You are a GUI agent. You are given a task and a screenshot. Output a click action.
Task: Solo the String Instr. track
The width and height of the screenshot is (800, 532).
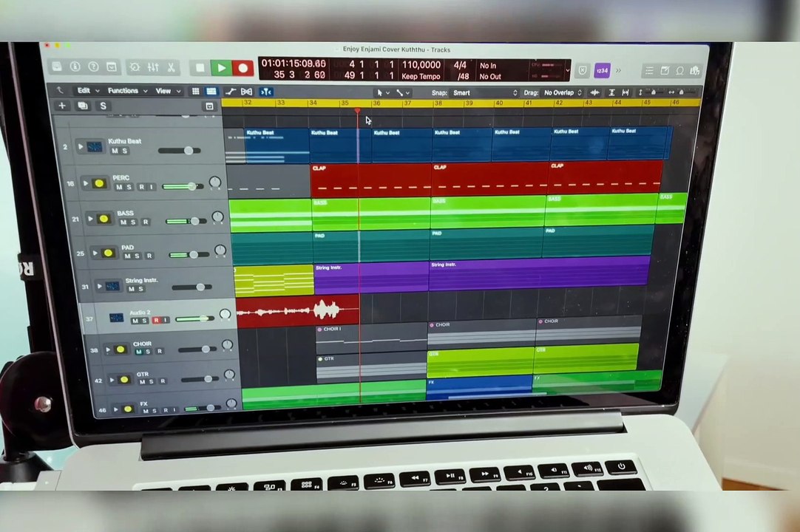point(140,289)
